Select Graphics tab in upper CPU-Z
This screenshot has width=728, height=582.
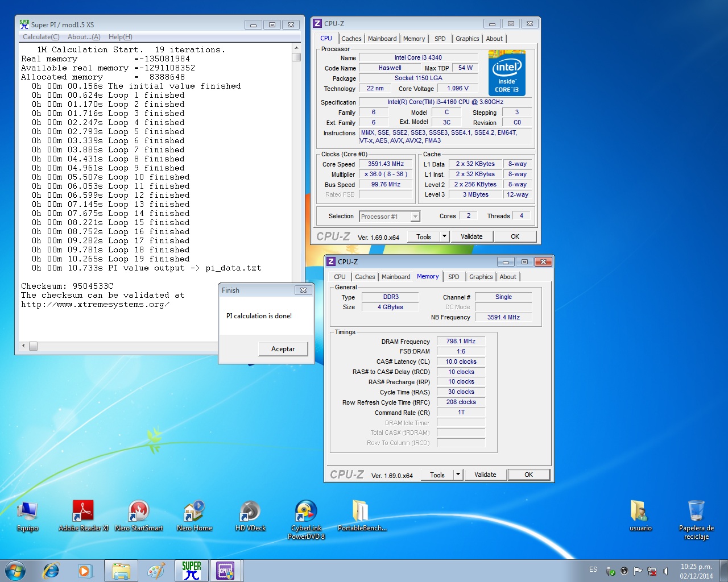click(x=467, y=39)
